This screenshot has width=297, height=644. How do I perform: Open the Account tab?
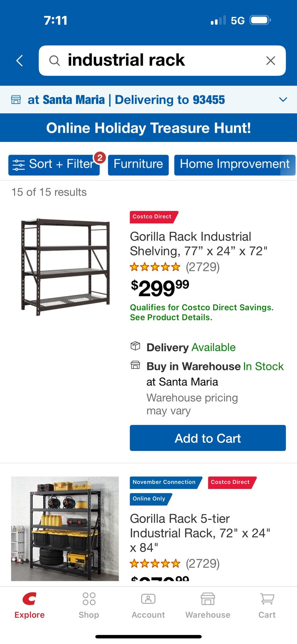(x=148, y=604)
